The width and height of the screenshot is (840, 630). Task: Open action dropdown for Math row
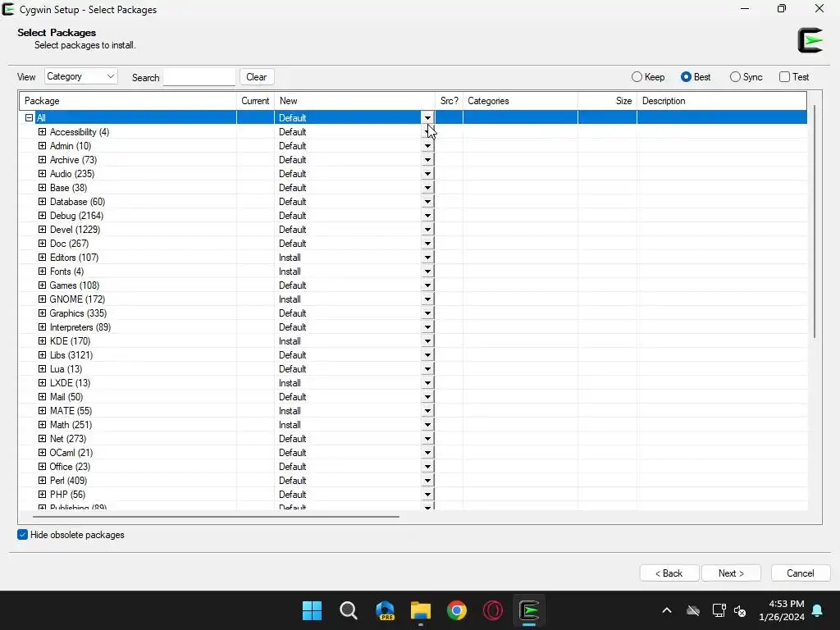427,425
